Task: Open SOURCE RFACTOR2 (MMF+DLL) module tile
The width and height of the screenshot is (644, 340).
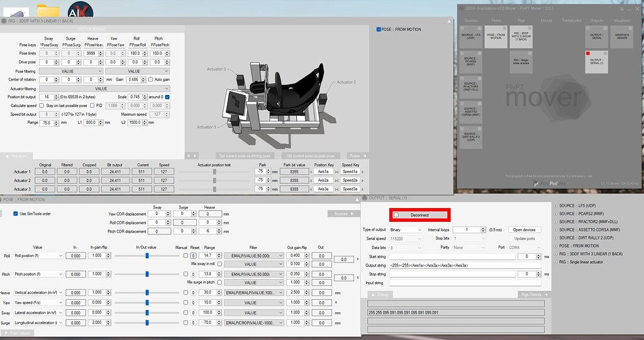Action: click(470, 87)
